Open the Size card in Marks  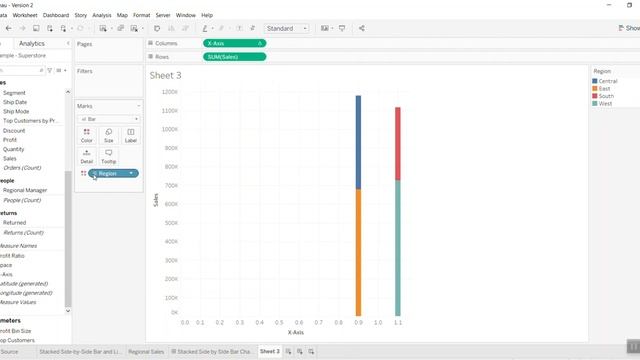[109, 136]
